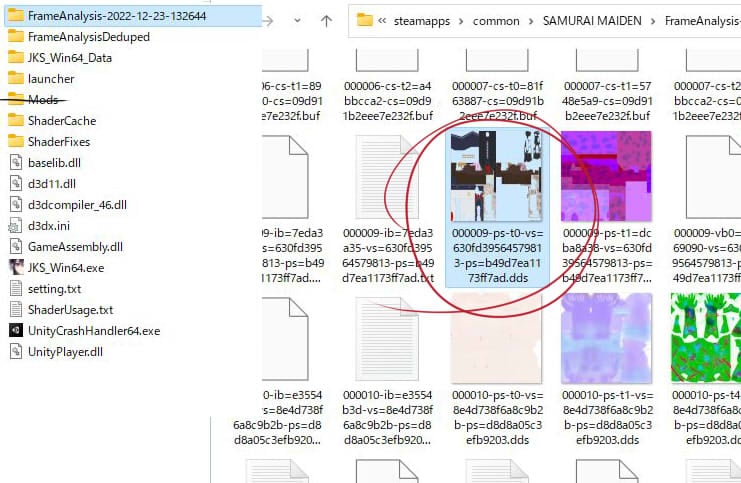Select the 000010-ps-t1 dds file name label
Screen dimensions: 741x483
coord(608,417)
